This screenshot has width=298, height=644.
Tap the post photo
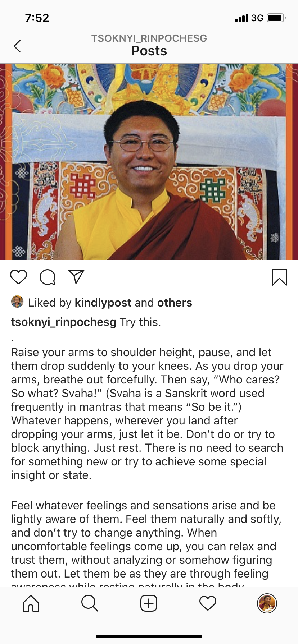tap(149, 162)
